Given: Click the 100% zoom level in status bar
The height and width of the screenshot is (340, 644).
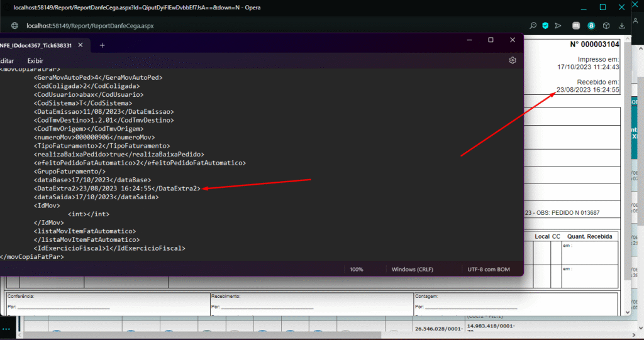Looking at the screenshot, I should (x=357, y=269).
